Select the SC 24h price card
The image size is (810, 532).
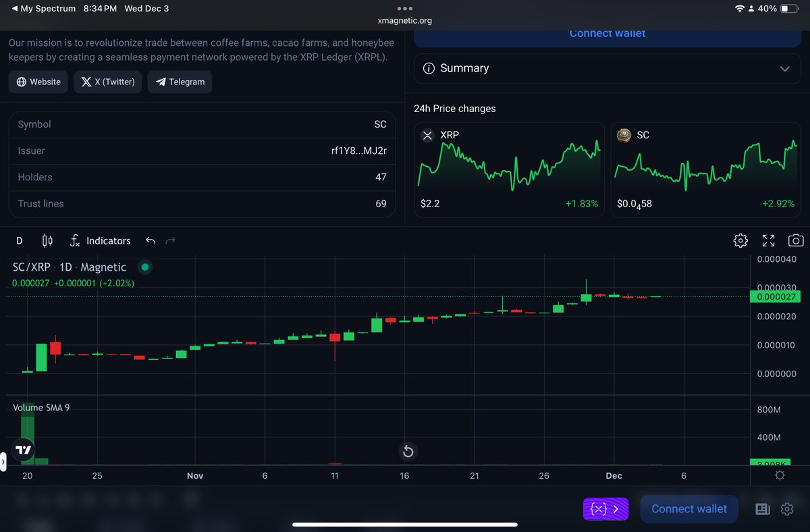pyautogui.click(x=705, y=169)
